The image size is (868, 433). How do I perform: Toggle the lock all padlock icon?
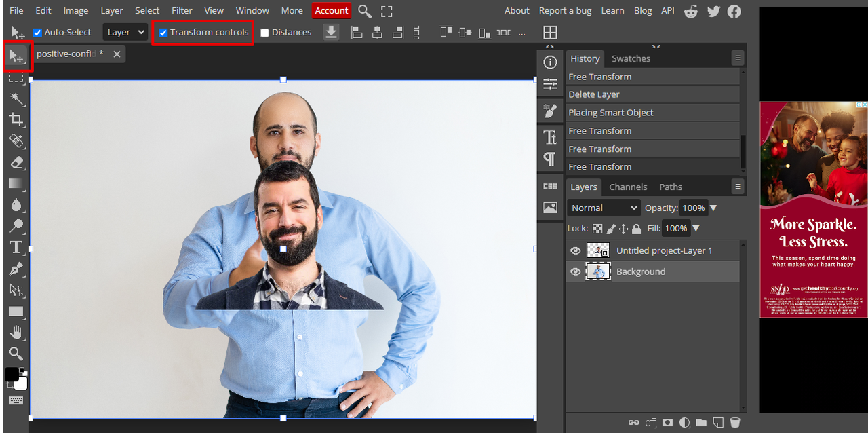(637, 229)
